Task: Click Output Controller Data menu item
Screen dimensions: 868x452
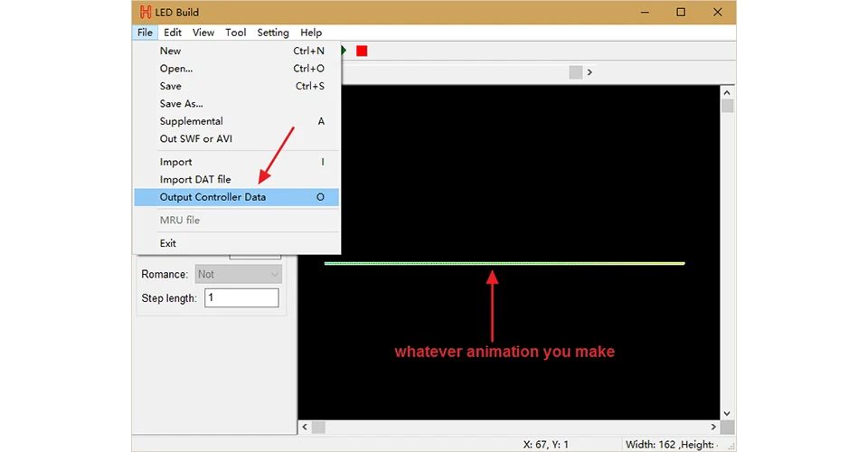Action: [237, 197]
